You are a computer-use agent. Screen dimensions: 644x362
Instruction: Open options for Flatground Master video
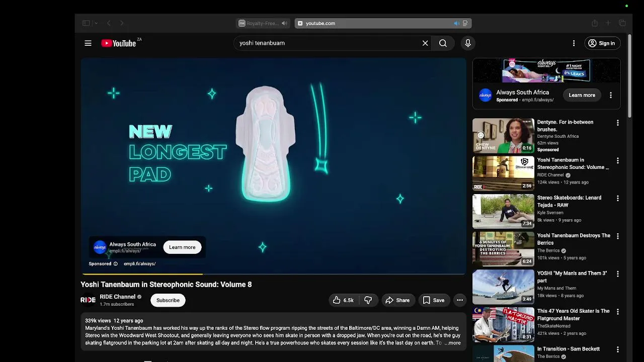618,311
